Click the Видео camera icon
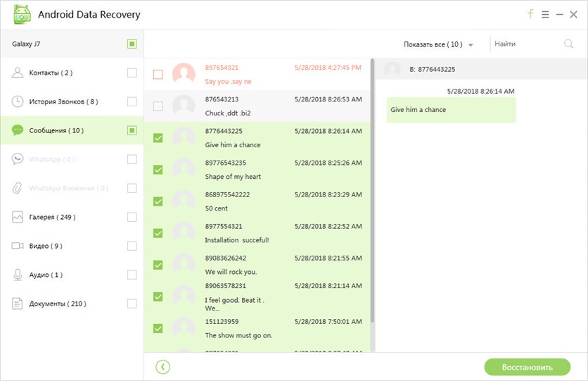 pos(18,246)
